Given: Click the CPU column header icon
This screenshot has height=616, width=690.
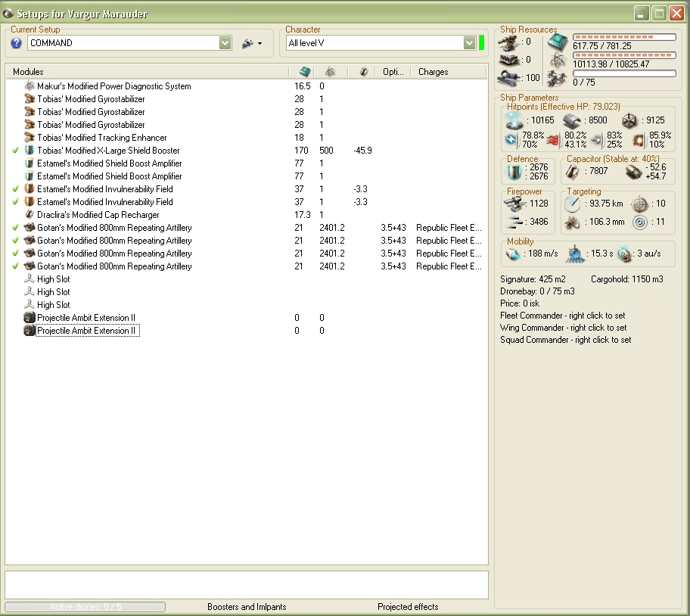Looking at the screenshot, I should tap(304, 72).
